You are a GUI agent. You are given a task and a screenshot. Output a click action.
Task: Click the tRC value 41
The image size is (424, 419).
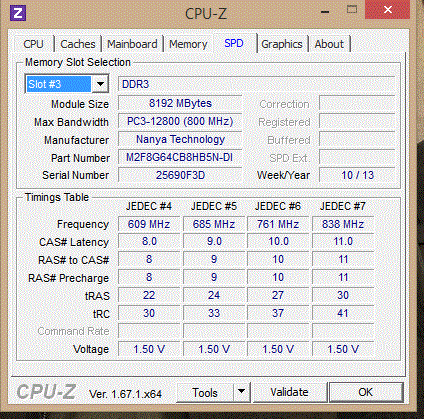tap(343, 313)
